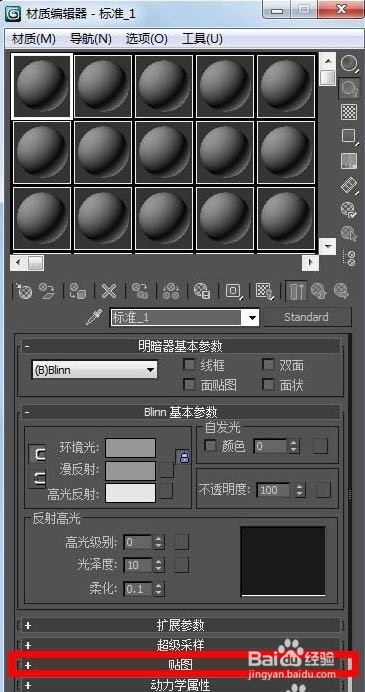Collapse the Blinn 基本参数 rollout
365x692 pixels.
point(181,412)
